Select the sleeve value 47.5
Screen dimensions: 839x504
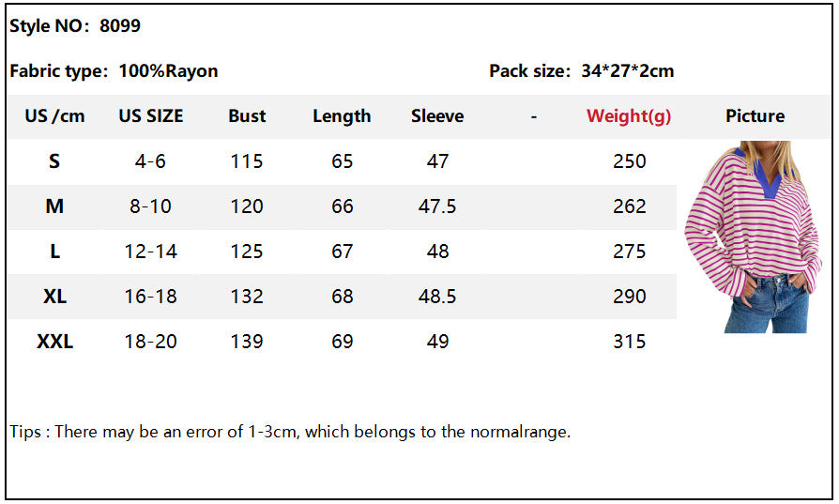click(437, 206)
